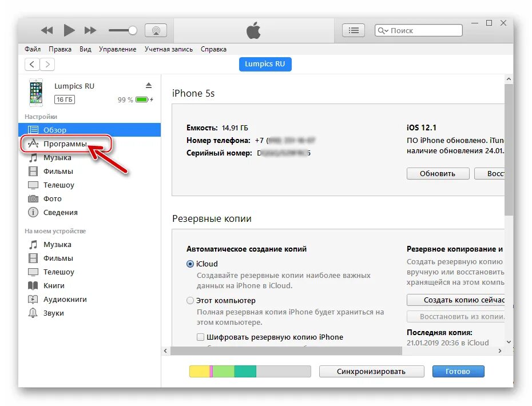Click the Программы apps icon

pos(33,144)
